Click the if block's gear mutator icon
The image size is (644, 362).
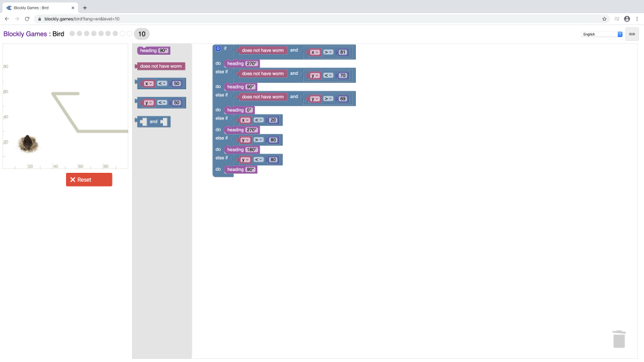coord(218,48)
